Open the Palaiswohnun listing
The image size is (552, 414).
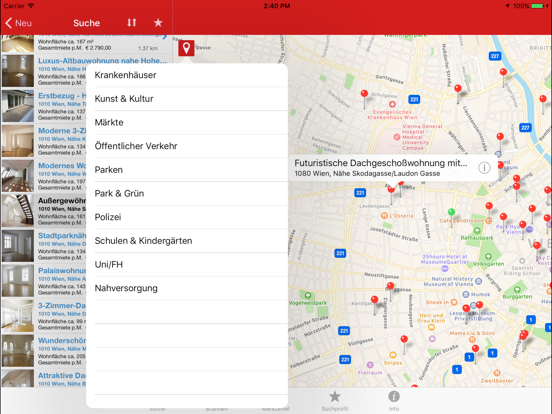tap(62, 270)
